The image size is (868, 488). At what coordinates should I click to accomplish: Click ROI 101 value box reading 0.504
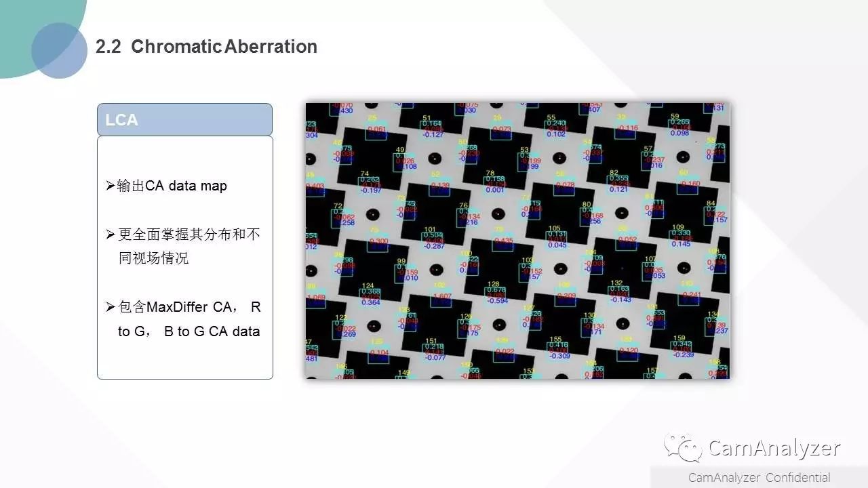click(433, 241)
